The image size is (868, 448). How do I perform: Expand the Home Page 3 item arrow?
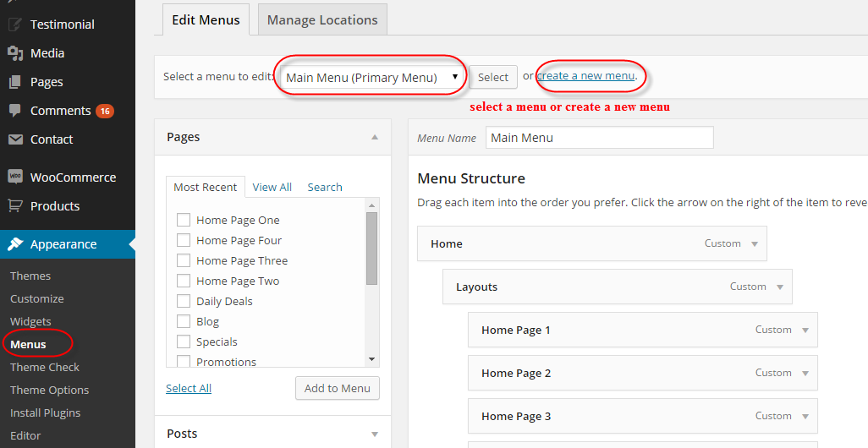point(805,417)
